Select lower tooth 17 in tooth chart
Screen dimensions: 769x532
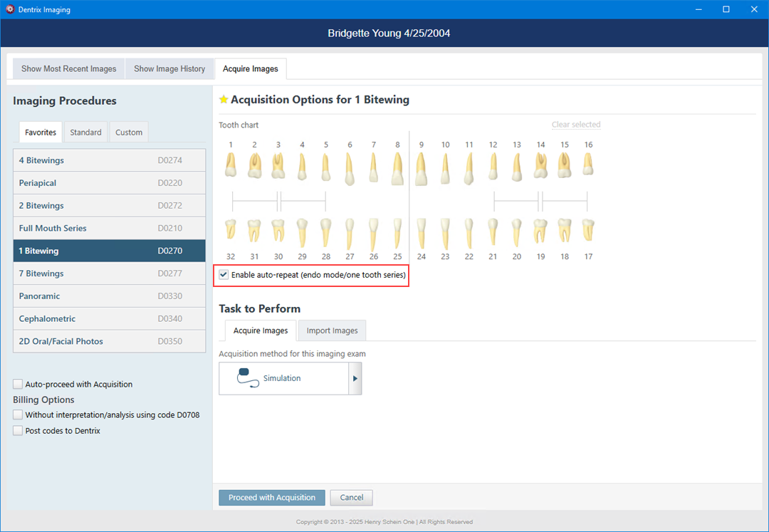(x=589, y=230)
